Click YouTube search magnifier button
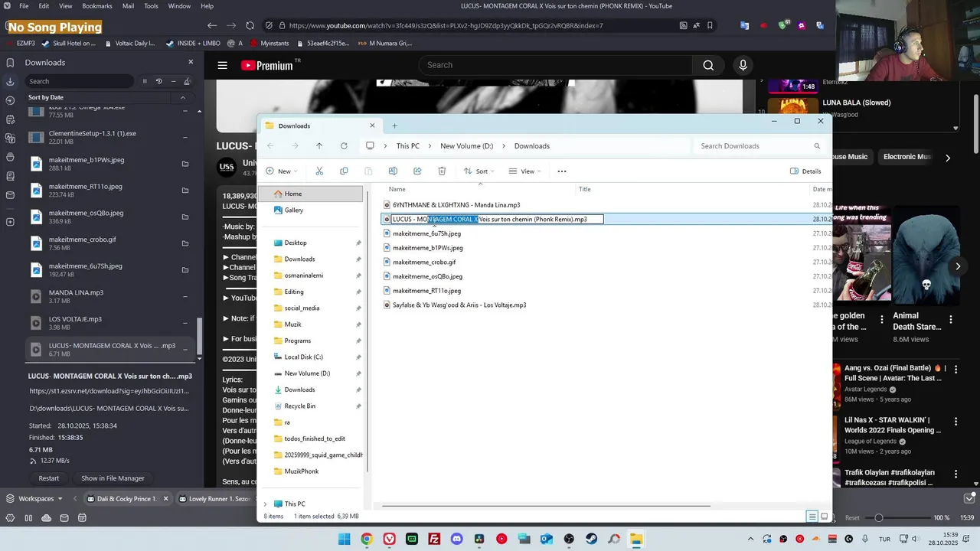This screenshot has width=980, height=551. 708,65
